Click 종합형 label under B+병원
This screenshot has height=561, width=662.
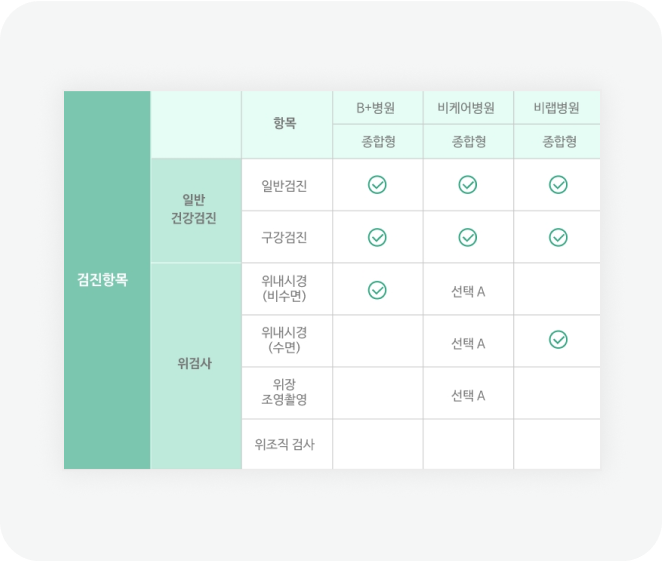point(377,141)
